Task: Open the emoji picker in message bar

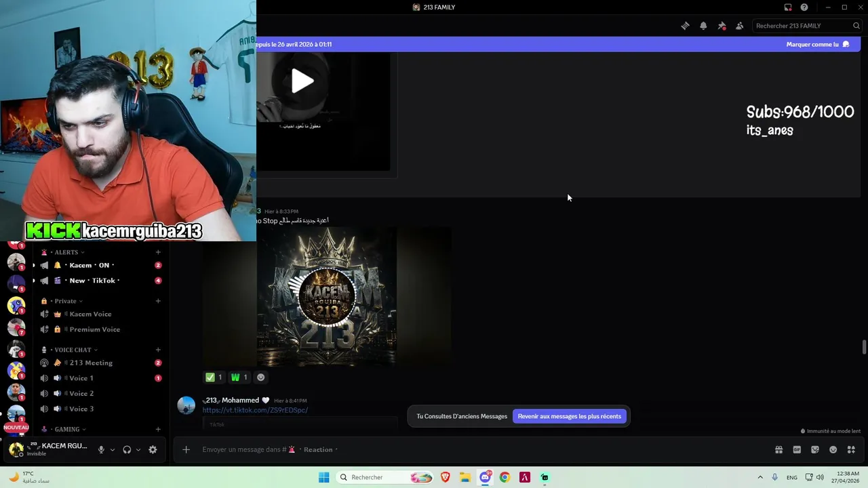Action: [833, 449]
